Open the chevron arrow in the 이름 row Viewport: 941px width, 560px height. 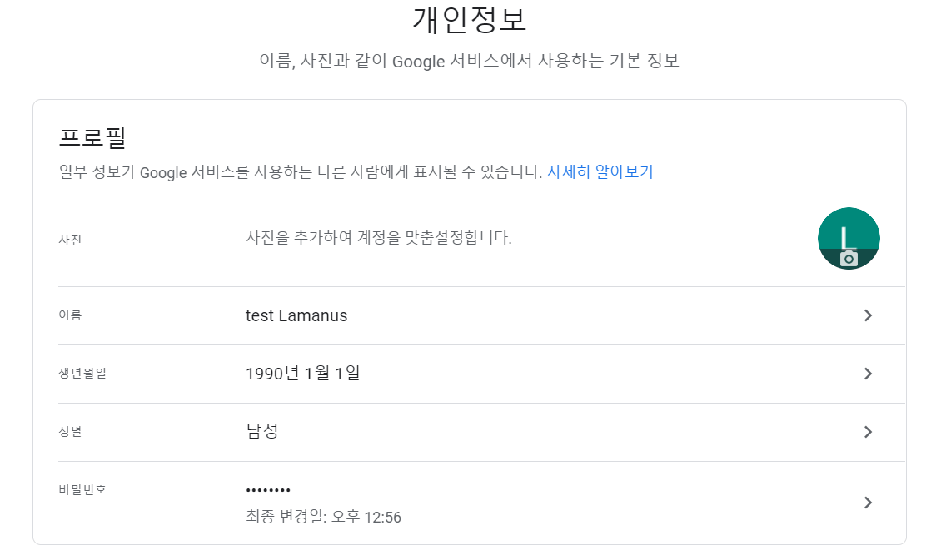[x=868, y=315]
